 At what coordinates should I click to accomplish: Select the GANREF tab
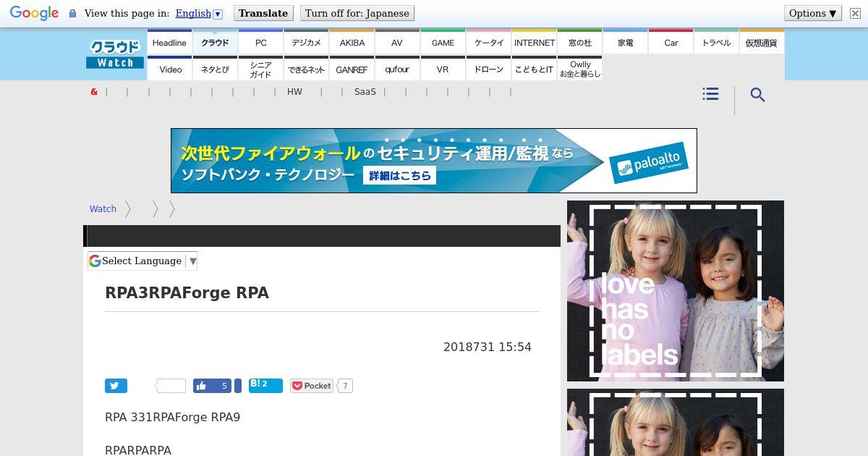coord(352,69)
